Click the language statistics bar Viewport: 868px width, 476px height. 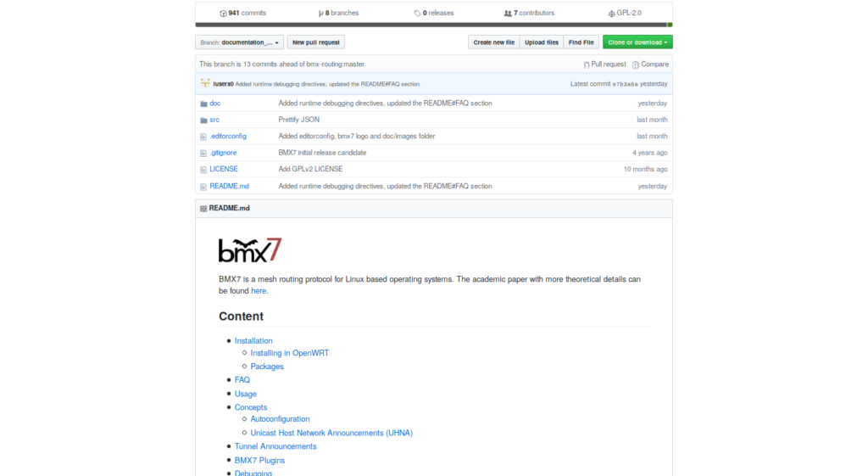[x=434, y=25]
